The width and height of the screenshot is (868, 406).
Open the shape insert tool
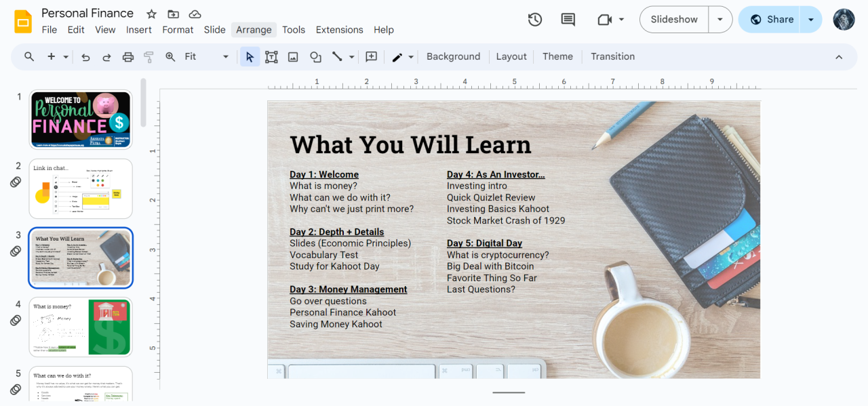click(x=315, y=57)
